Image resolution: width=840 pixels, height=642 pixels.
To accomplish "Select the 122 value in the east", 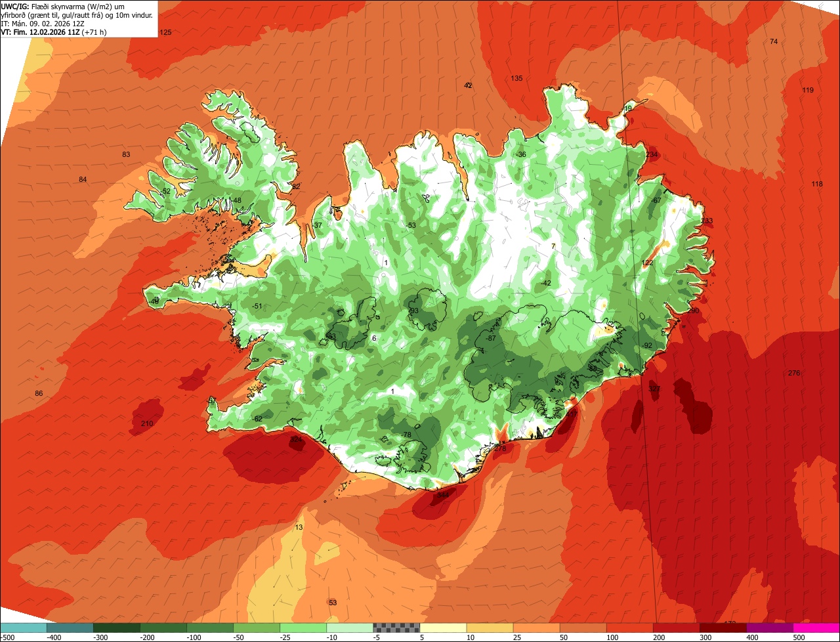I will click(647, 263).
